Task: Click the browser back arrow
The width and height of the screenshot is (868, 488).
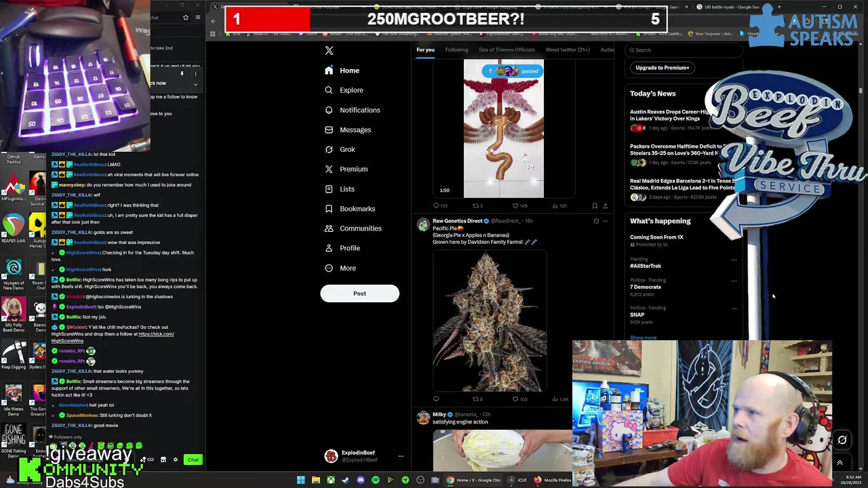Action: coord(213,21)
